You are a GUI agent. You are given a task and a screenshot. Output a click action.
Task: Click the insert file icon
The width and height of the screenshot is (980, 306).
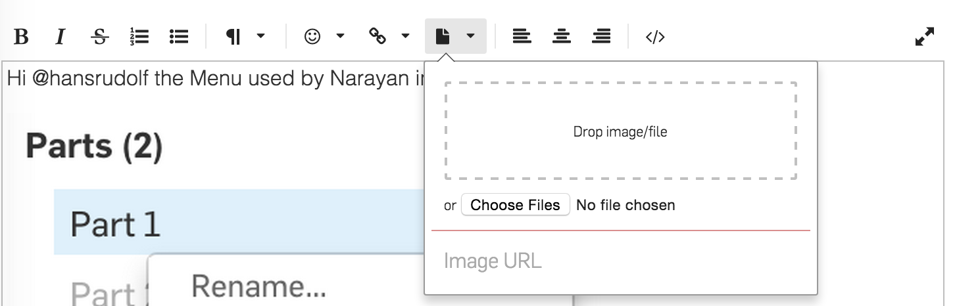pos(443,37)
